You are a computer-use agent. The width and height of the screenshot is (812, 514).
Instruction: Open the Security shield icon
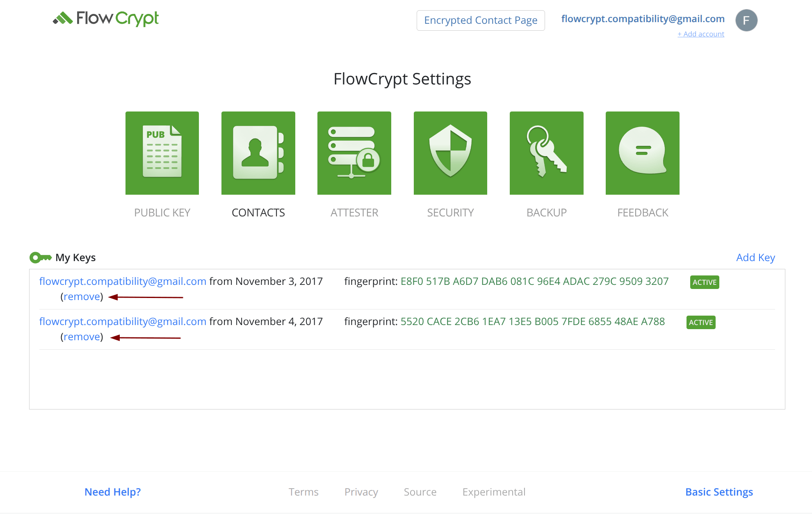[450, 153]
